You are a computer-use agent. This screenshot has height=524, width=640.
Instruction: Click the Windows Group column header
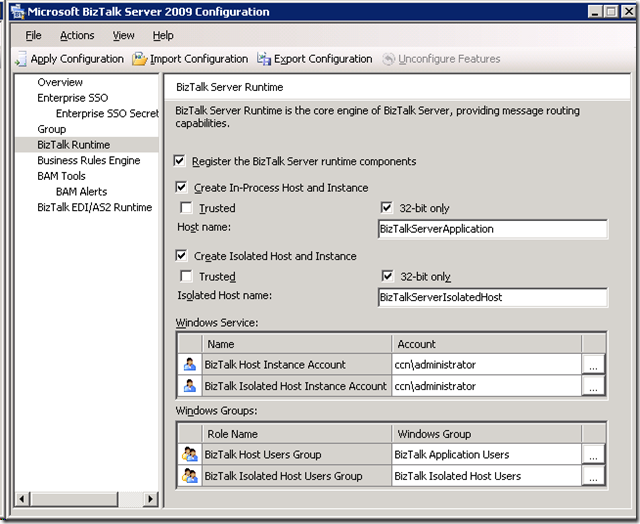pyautogui.click(x=487, y=434)
